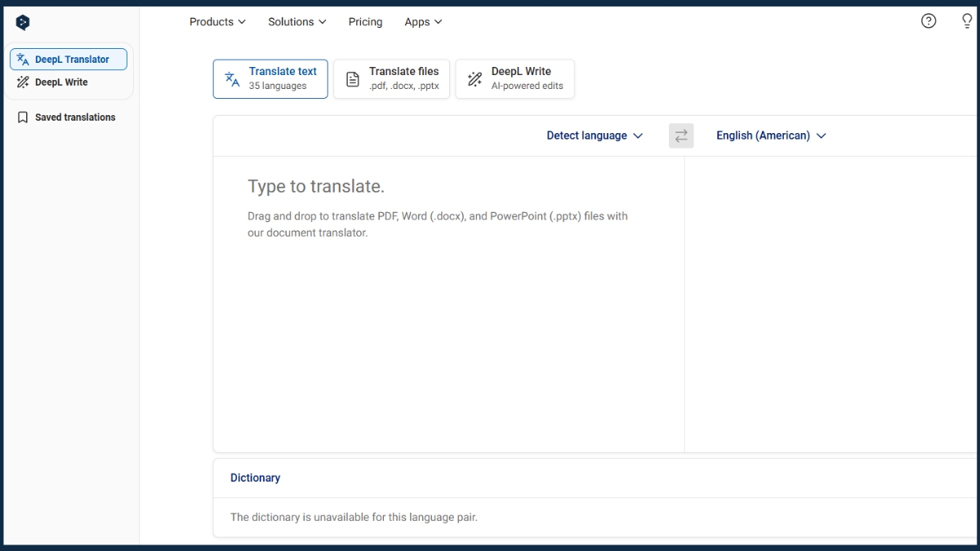
Task: Expand the Solutions menu
Action: point(297,22)
